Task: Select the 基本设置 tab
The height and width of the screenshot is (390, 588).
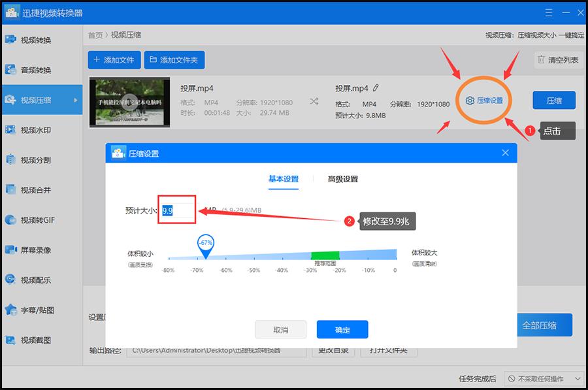Action: click(283, 178)
